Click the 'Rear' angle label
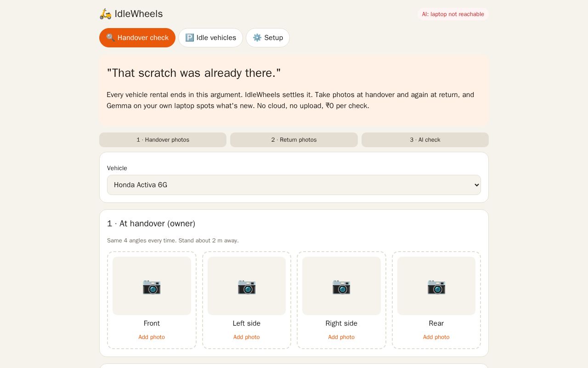Image resolution: width=588 pixels, height=368 pixels. tap(436, 323)
